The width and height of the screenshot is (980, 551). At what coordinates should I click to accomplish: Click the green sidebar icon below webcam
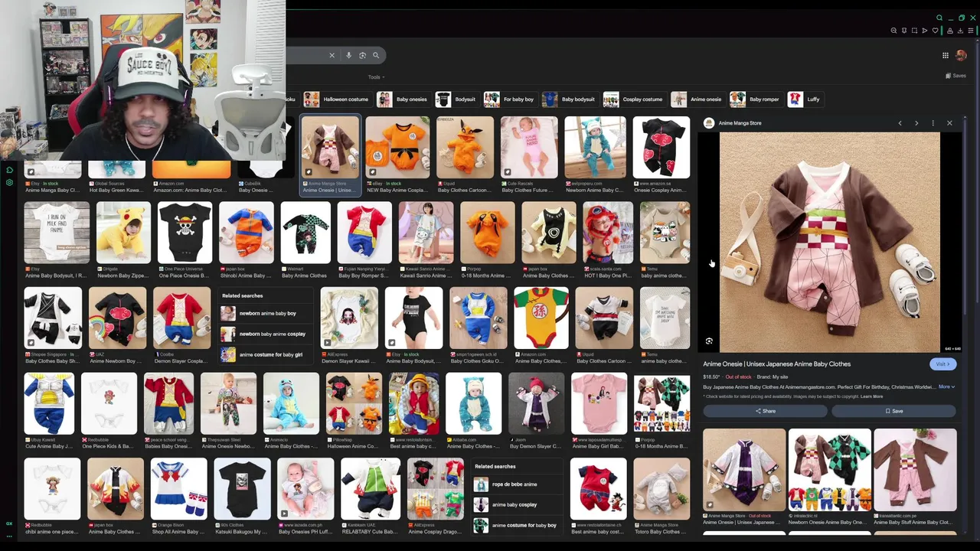click(x=9, y=170)
